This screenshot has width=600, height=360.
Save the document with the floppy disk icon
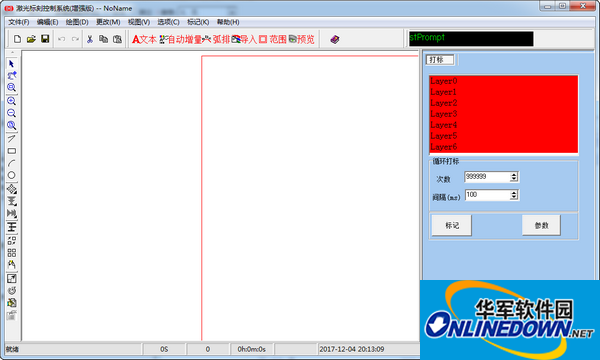(x=45, y=39)
